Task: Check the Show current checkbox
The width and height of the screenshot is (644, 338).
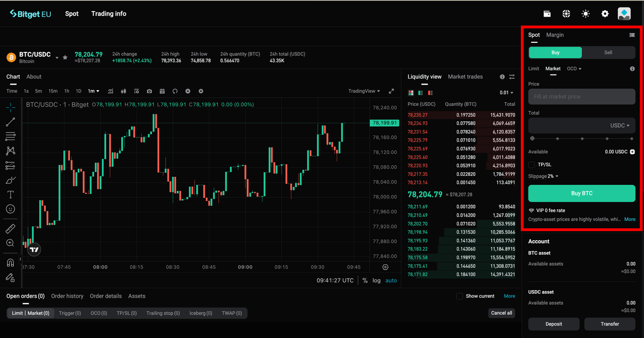Action: click(x=459, y=296)
